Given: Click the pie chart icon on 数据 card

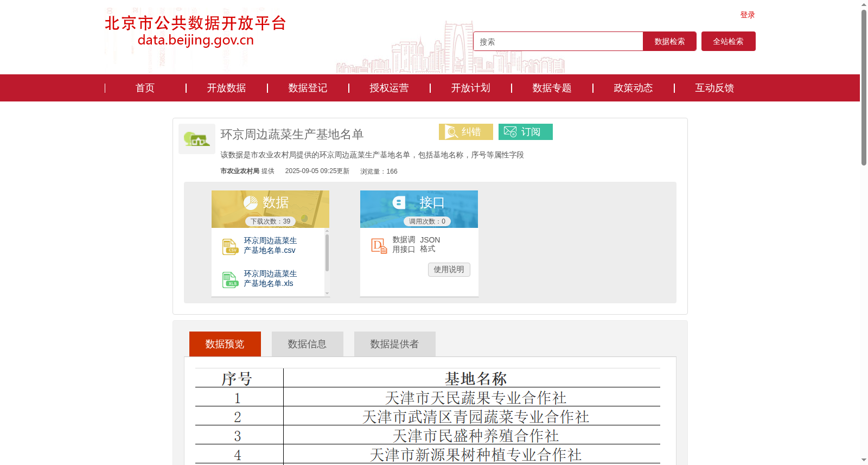Looking at the screenshot, I should [251, 203].
